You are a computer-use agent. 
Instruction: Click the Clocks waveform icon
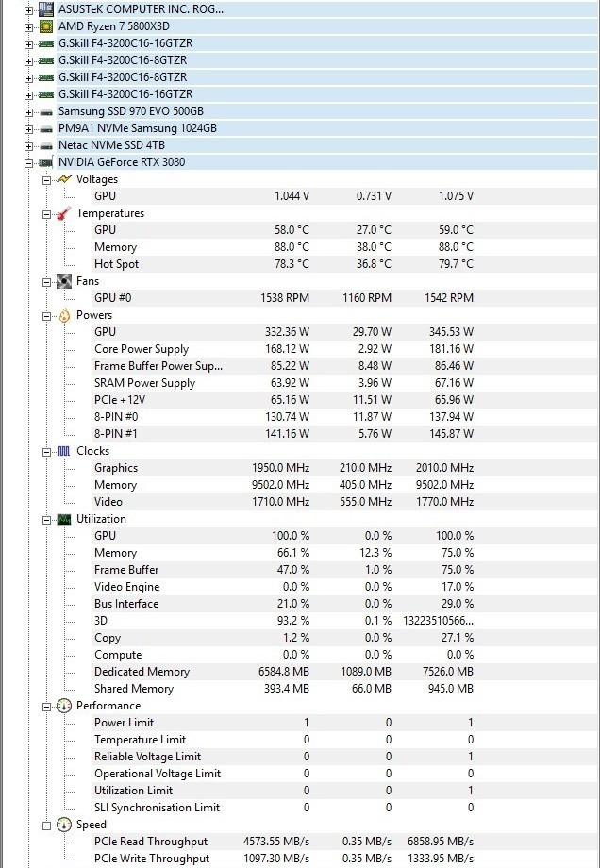(x=64, y=451)
